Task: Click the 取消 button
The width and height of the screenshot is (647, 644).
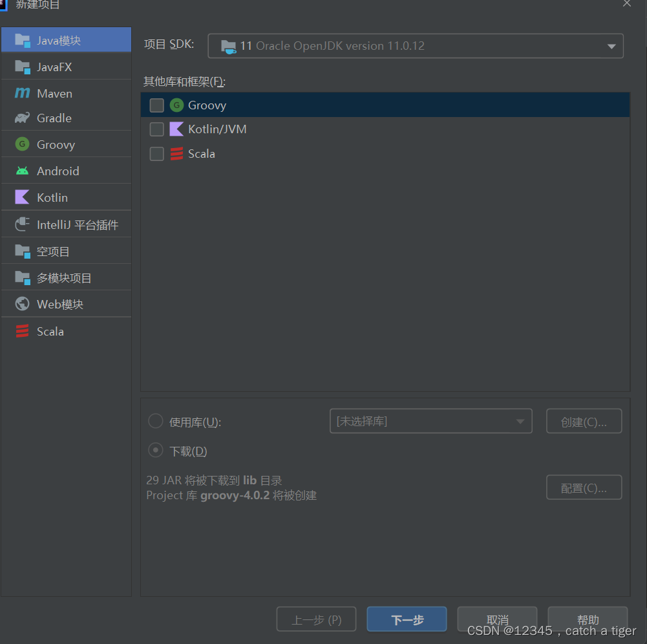Action: tap(497, 619)
